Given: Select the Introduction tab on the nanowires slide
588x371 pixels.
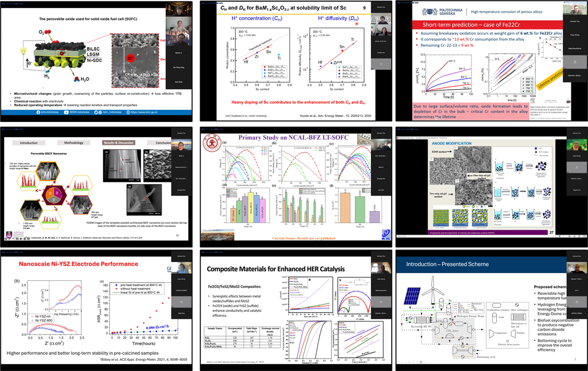Looking at the screenshot, I should coord(29,143).
